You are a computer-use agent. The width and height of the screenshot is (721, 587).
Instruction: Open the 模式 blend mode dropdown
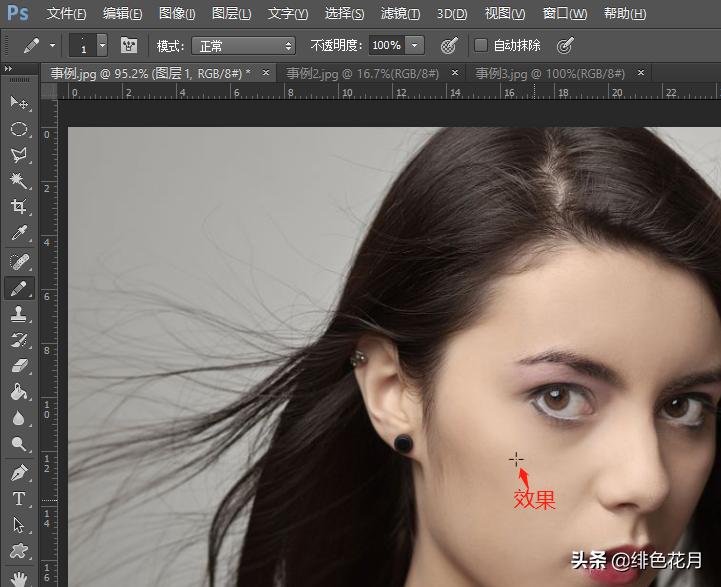point(243,46)
